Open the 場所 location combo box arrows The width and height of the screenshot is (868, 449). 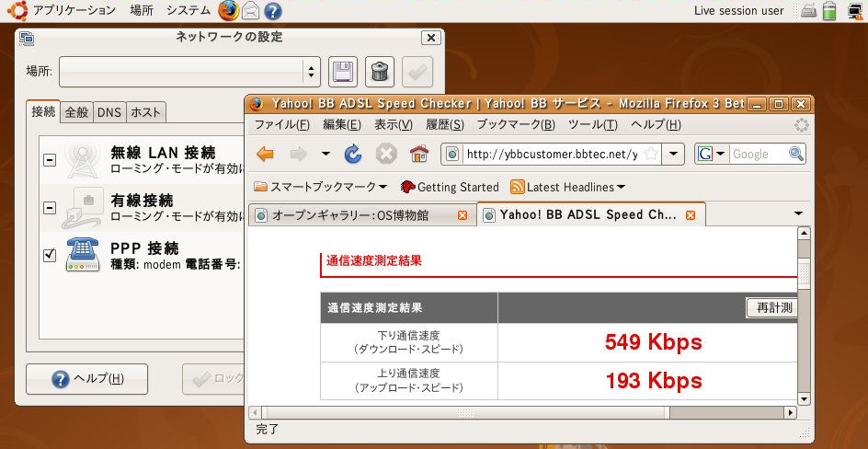tap(311, 72)
